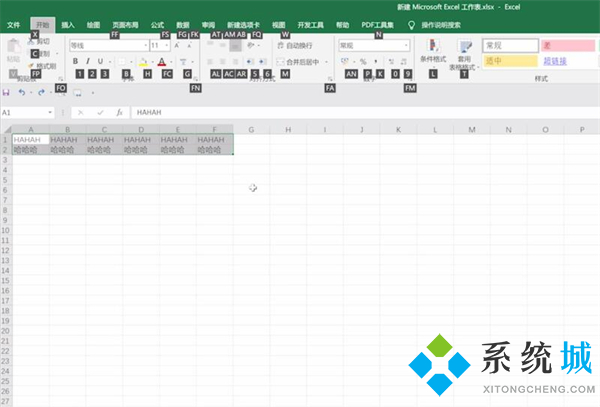Viewport: 600px width, 407px height.
Task: Toggle Middle Align vertical alignment
Action: coord(222,46)
